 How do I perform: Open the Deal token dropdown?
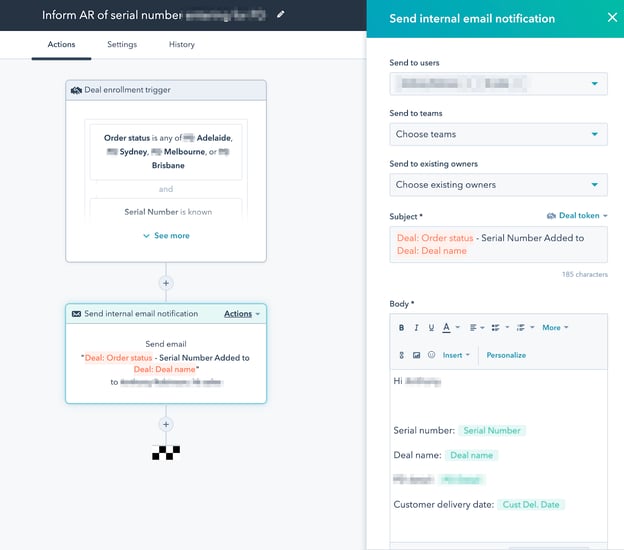[x=577, y=216]
